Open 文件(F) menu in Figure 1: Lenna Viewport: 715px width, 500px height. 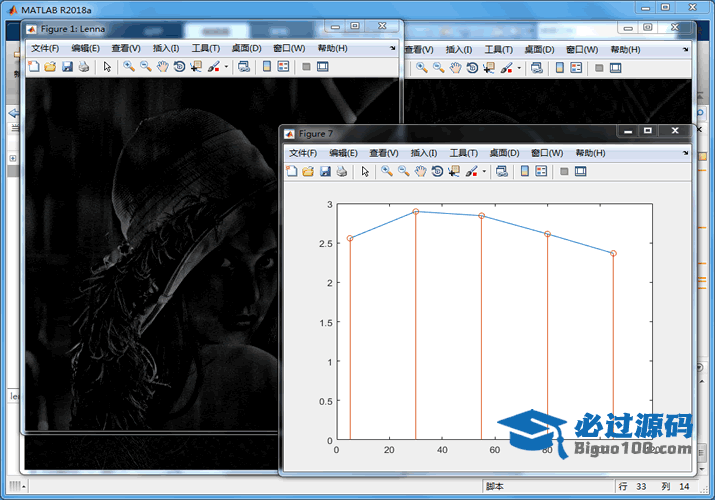point(45,48)
